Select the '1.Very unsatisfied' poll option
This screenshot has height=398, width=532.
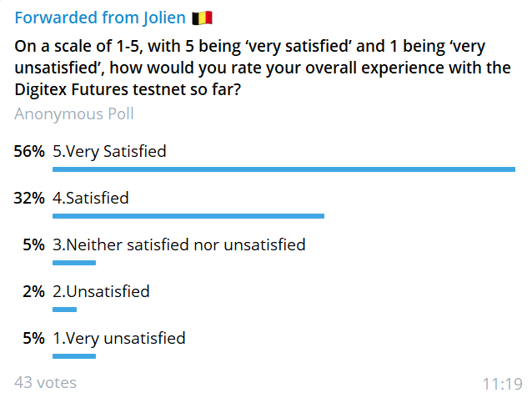coord(119,339)
